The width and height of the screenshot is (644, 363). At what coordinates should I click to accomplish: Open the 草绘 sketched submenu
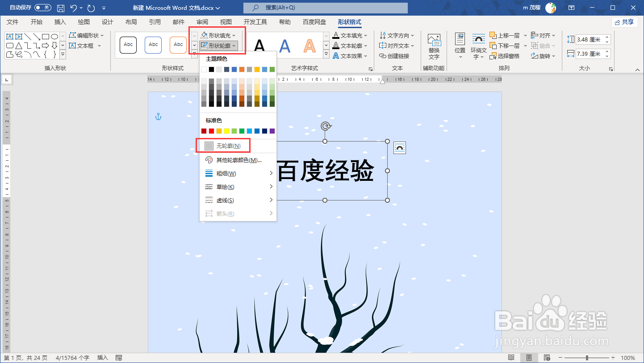pyautogui.click(x=238, y=187)
